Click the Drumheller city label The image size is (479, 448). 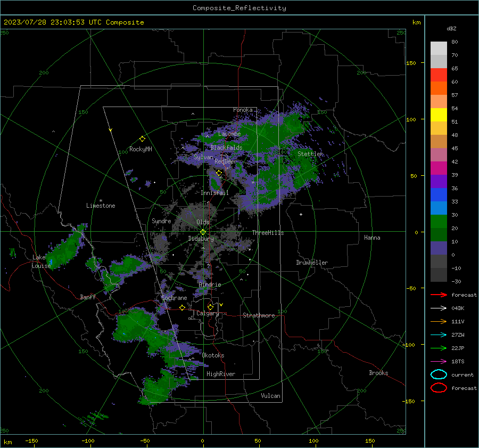[x=312, y=263]
